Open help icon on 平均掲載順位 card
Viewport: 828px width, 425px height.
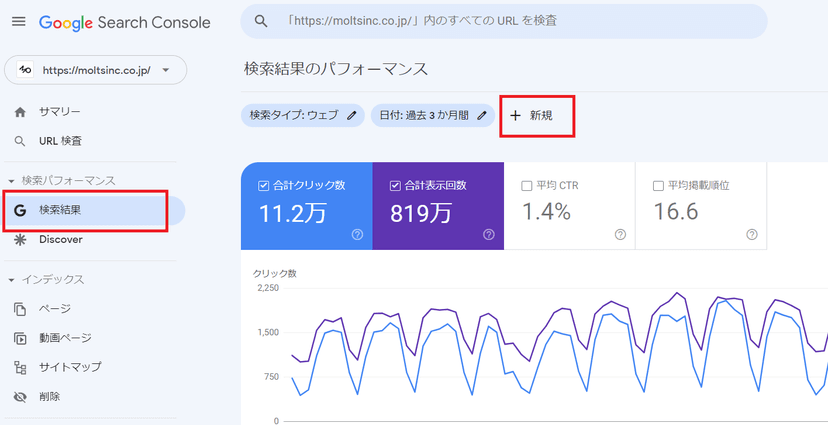tap(752, 234)
